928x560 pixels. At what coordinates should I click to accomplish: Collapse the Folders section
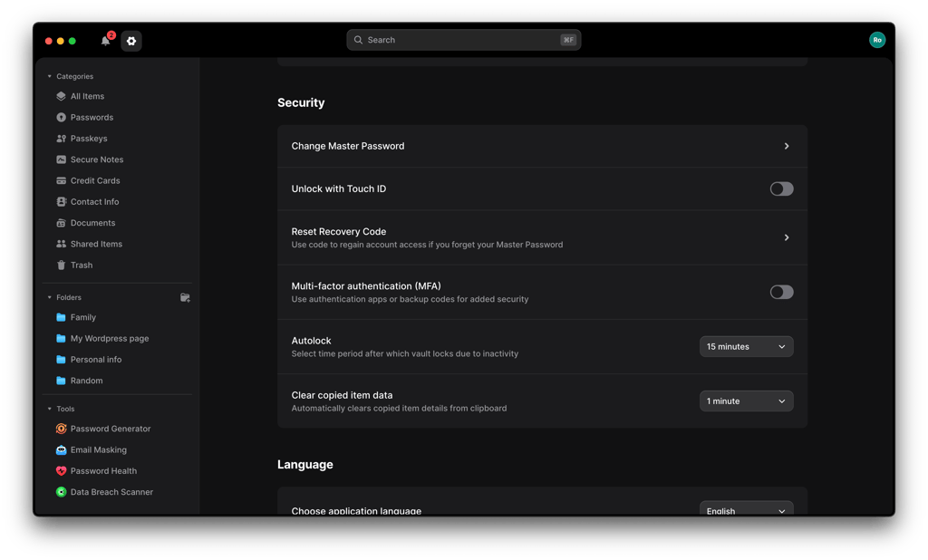[49, 297]
